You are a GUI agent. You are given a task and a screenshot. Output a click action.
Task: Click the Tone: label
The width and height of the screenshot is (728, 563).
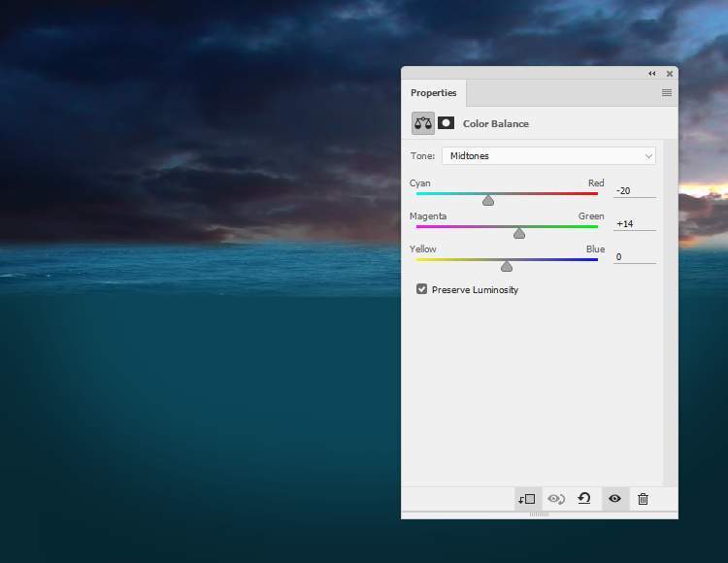pyautogui.click(x=422, y=156)
